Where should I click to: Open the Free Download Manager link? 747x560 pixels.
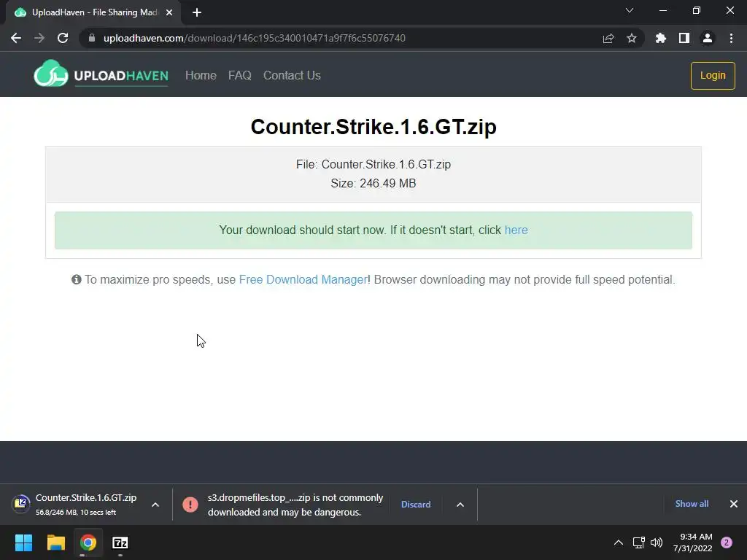point(303,279)
